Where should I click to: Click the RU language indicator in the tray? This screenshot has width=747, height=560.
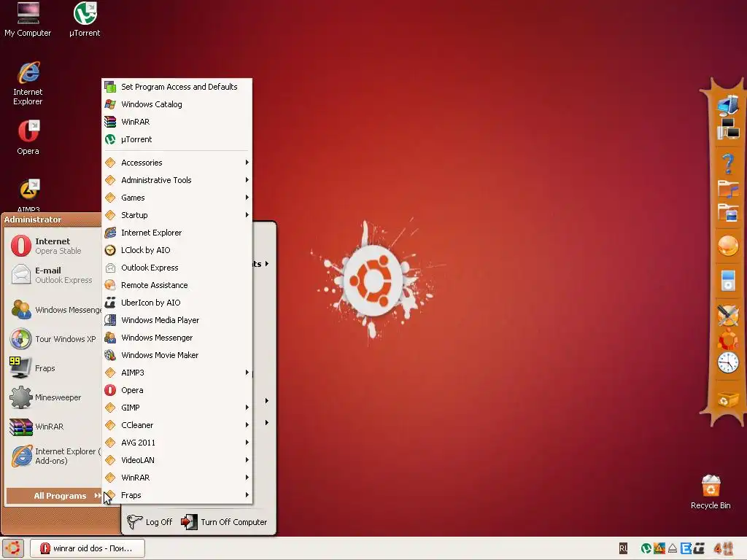[x=623, y=548]
